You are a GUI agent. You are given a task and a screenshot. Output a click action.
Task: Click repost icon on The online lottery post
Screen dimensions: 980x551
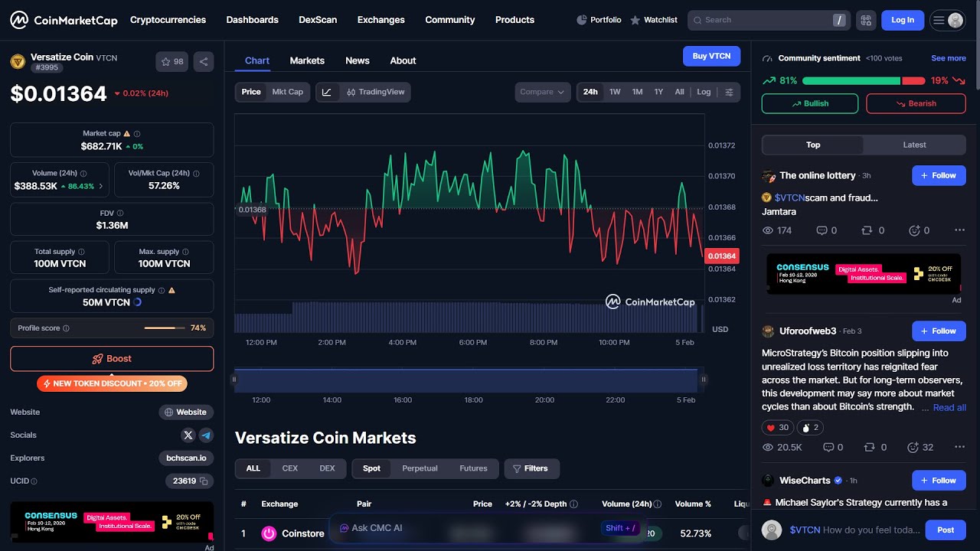[x=867, y=230]
